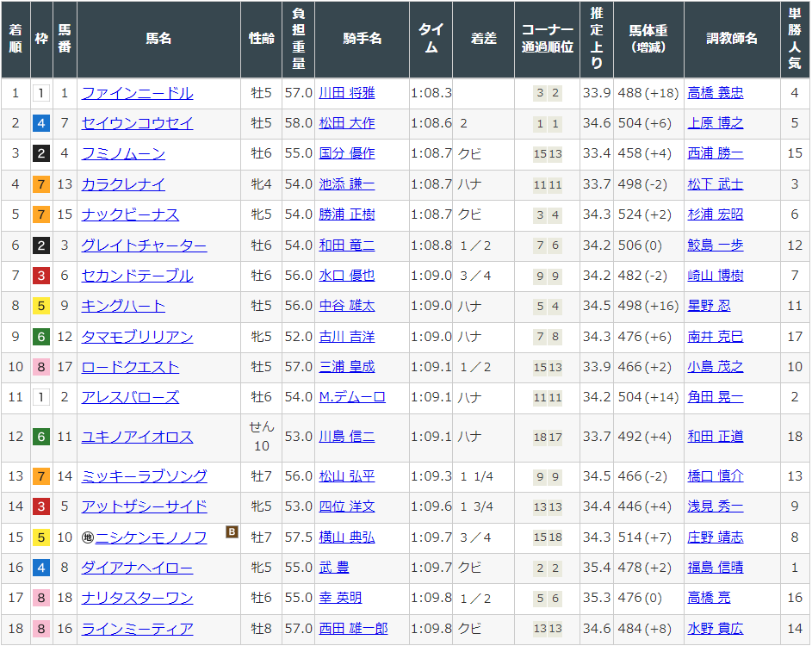Open jockey link 川田 将雅
The height and width of the screenshot is (646, 812).
coord(347,93)
